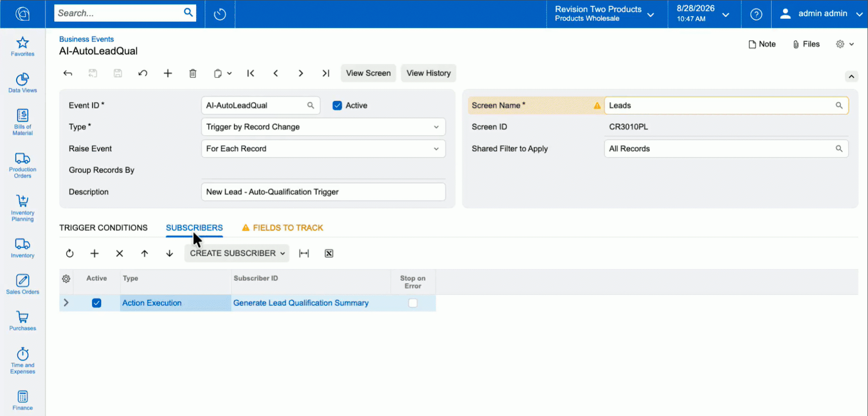The image size is (868, 416).
Task: Collapse the form header panel
Action: [x=851, y=77]
